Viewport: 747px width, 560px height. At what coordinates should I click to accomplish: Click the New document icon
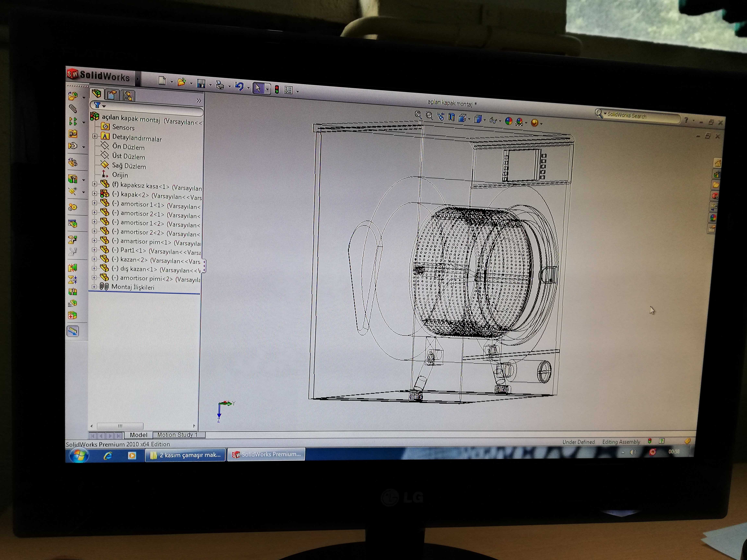[162, 81]
